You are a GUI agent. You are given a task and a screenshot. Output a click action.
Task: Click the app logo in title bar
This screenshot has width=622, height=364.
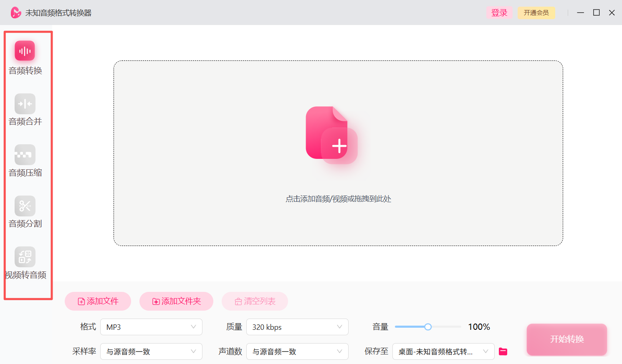coord(16,13)
